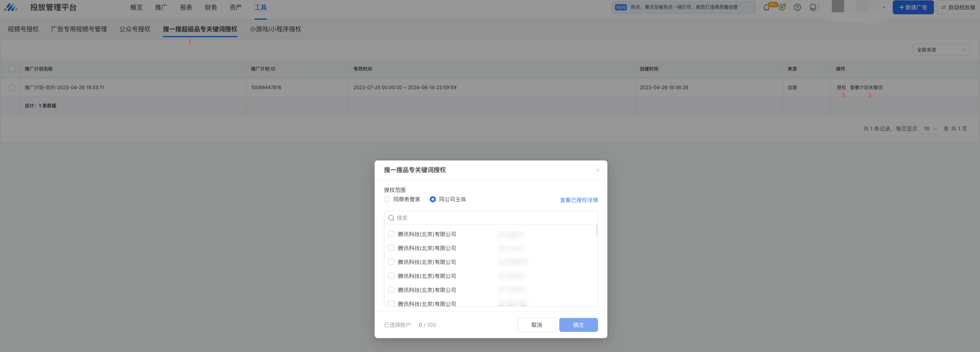
Task: Expand the 全部来源 dropdown
Action: (941, 50)
